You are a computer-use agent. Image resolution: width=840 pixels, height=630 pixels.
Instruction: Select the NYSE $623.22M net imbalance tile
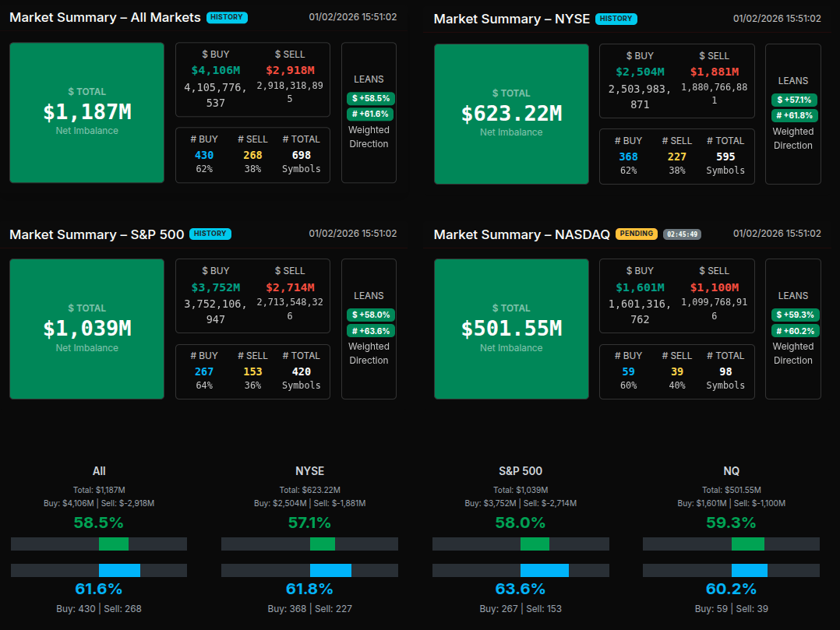(511, 114)
